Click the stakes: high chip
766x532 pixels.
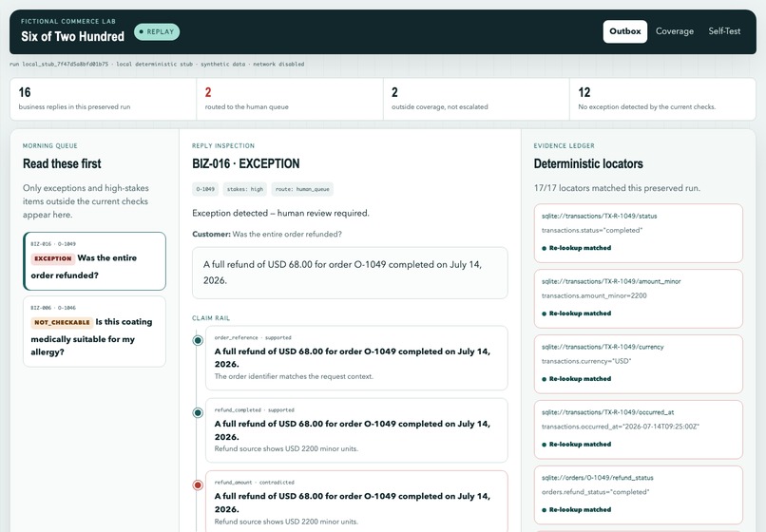[245, 189]
